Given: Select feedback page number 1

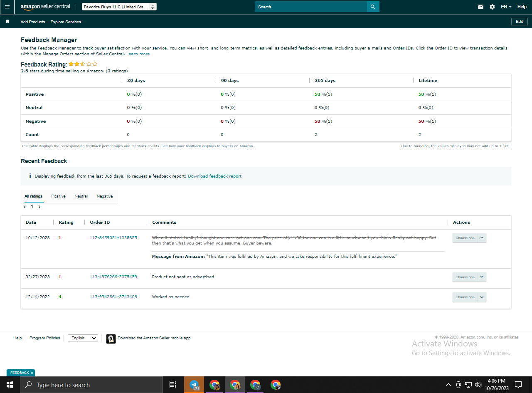Looking at the screenshot, I should pos(32,207).
